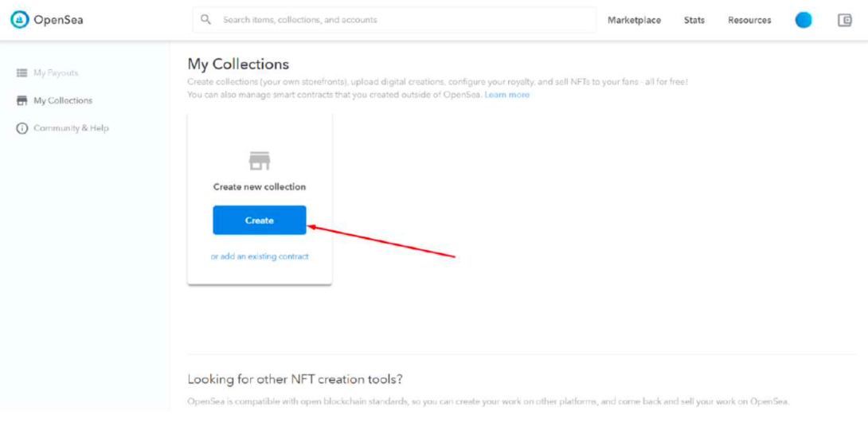Click the blue Create button

[259, 221]
